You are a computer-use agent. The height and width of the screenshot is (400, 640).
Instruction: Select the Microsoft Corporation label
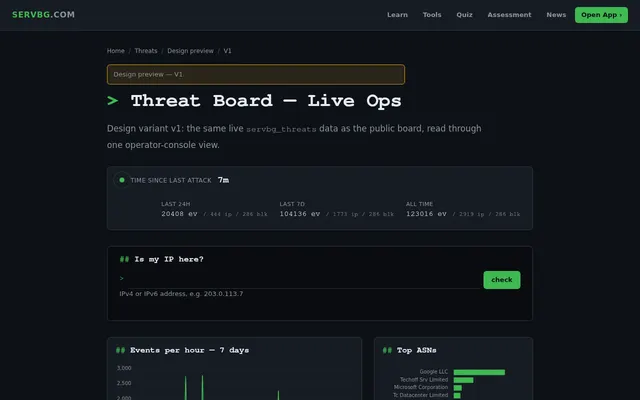pyautogui.click(x=421, y=387)
